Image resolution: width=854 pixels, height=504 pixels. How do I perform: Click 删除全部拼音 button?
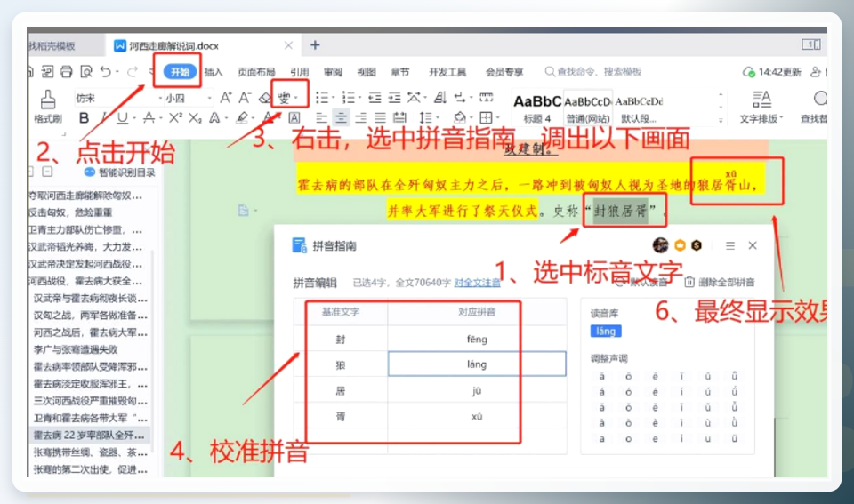tap(720, 282)
